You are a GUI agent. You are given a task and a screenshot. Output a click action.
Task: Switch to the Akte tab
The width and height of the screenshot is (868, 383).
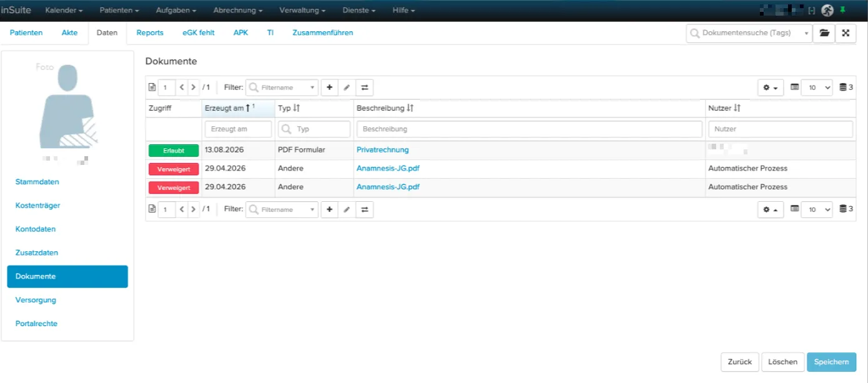pos(69,32)
